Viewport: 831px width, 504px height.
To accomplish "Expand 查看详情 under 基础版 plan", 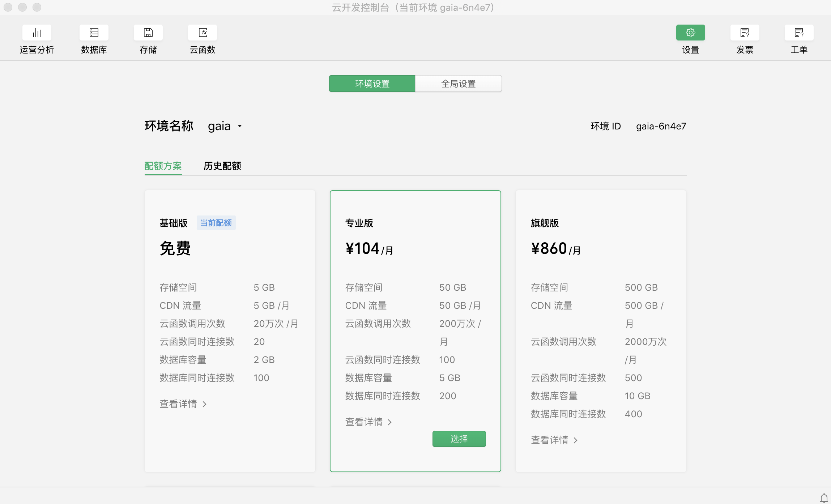I will tap(183, 404).
